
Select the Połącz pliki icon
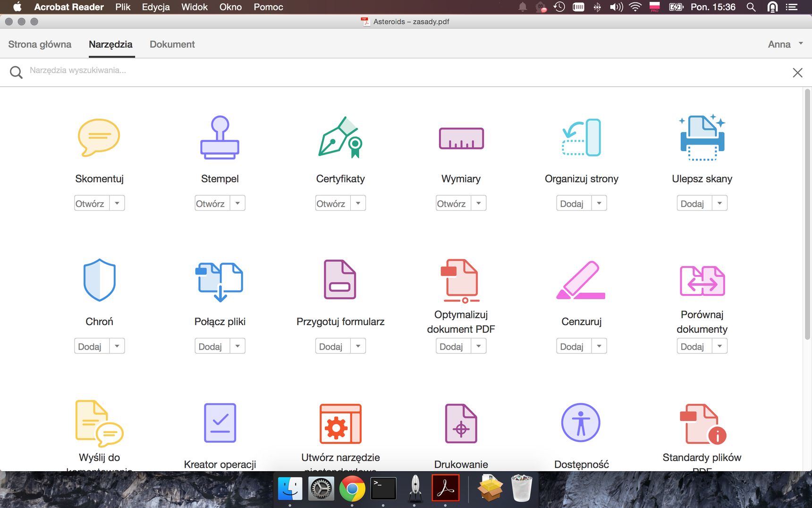220,282
